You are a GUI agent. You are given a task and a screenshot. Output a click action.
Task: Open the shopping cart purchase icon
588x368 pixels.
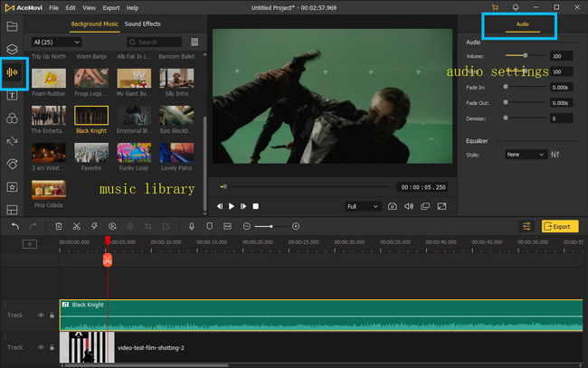point(495,7)
